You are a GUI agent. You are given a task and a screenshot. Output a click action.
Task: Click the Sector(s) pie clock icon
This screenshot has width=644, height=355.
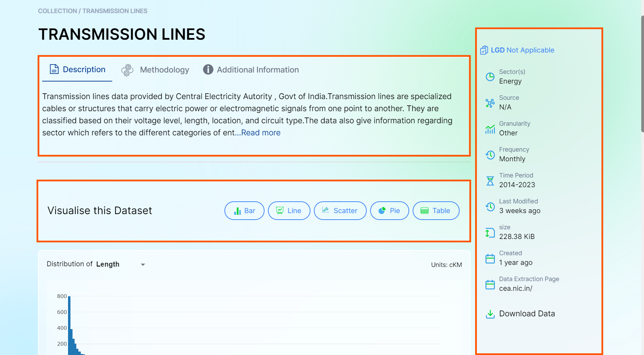click(x=490, y=77)
